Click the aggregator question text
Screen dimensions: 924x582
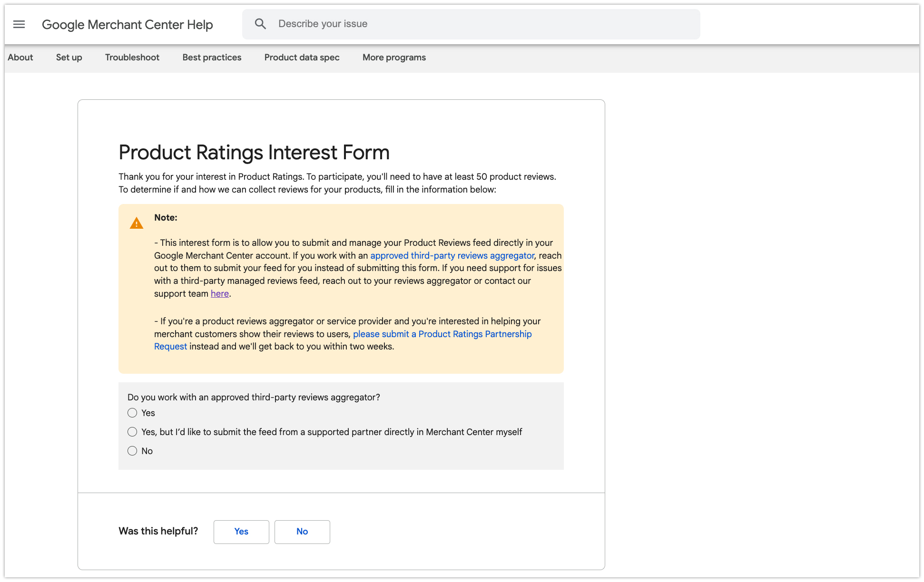point(254,398)
